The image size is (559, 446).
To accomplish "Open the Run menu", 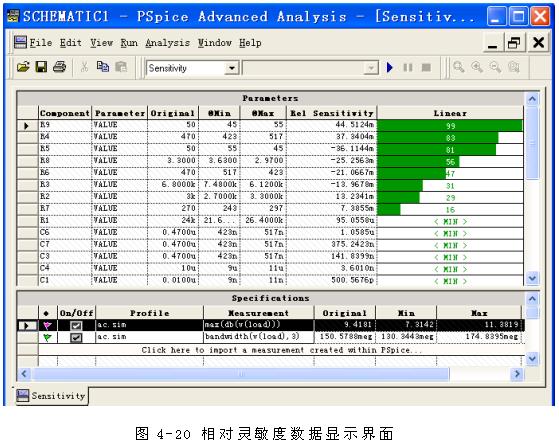I will (x=129, y=43).
